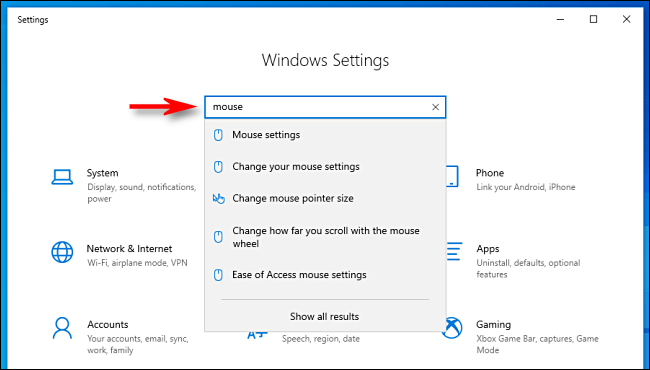This screenshot has width=650, height=370.
Task: Open the System category
Action: [x=124, y=185]
